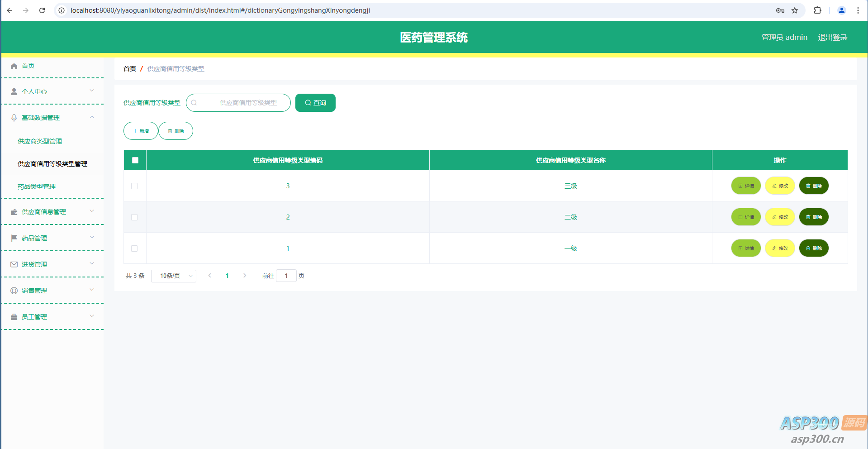Open the browser profile avatar
Screen dimensions: 868x449
pos(842,10)
